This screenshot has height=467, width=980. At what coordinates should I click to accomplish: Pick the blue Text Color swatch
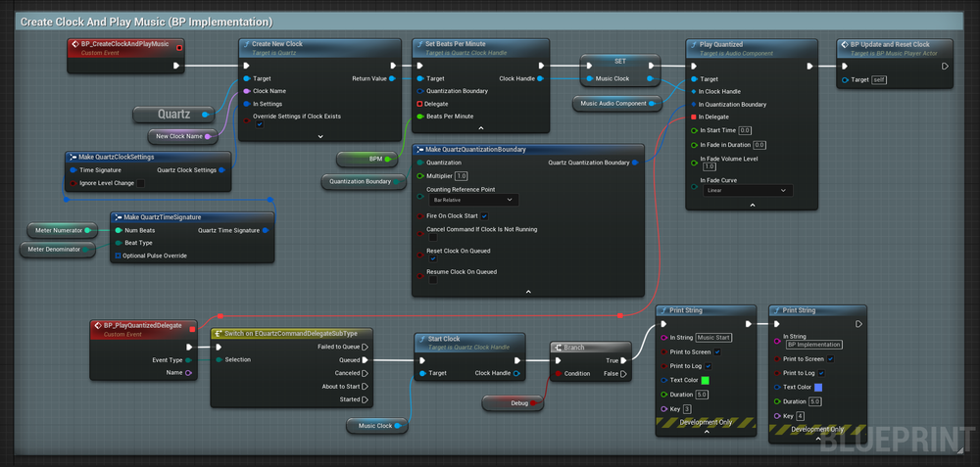point(818,387)
